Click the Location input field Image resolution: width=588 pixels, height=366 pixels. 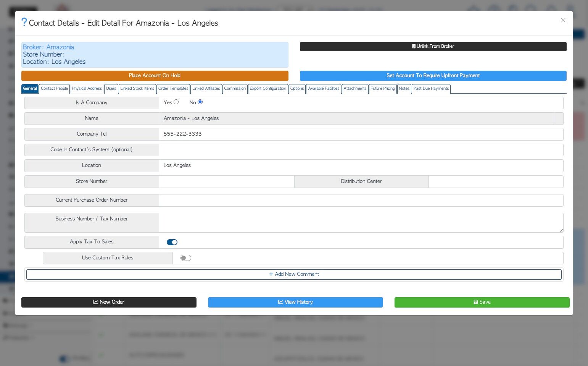coord(361,165)
